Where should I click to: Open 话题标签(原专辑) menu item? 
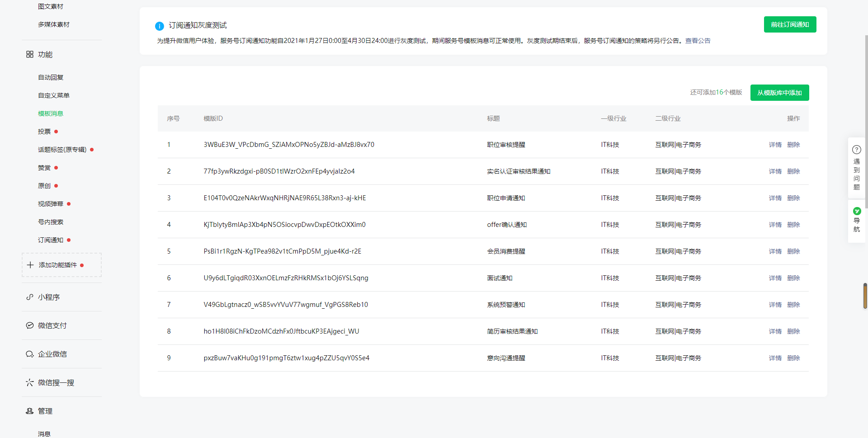(x=62, y=150)
